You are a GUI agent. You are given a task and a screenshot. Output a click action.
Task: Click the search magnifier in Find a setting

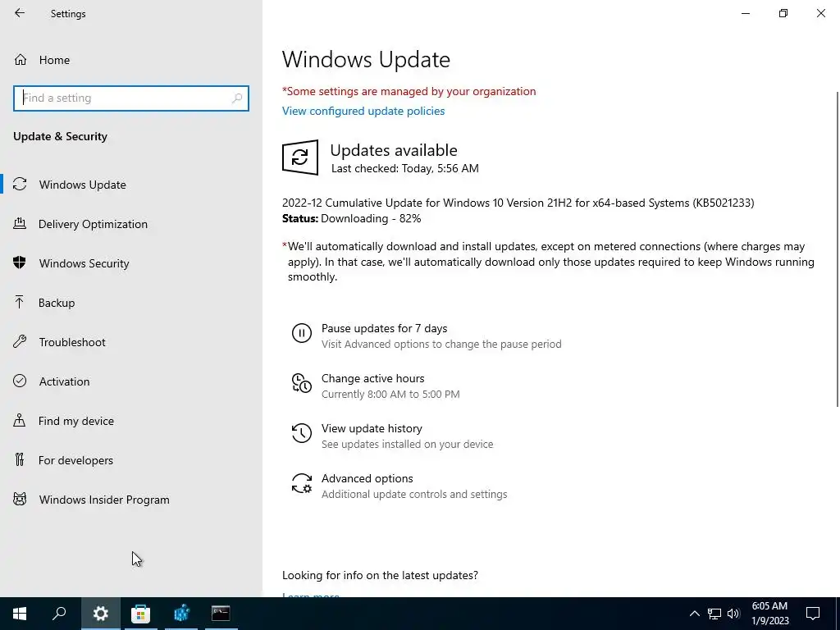tap(237, 98)
